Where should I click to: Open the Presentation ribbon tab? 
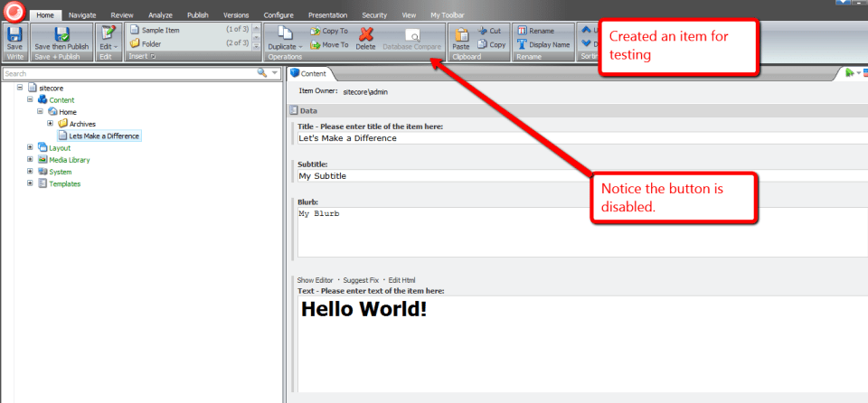tap(326, 15)
